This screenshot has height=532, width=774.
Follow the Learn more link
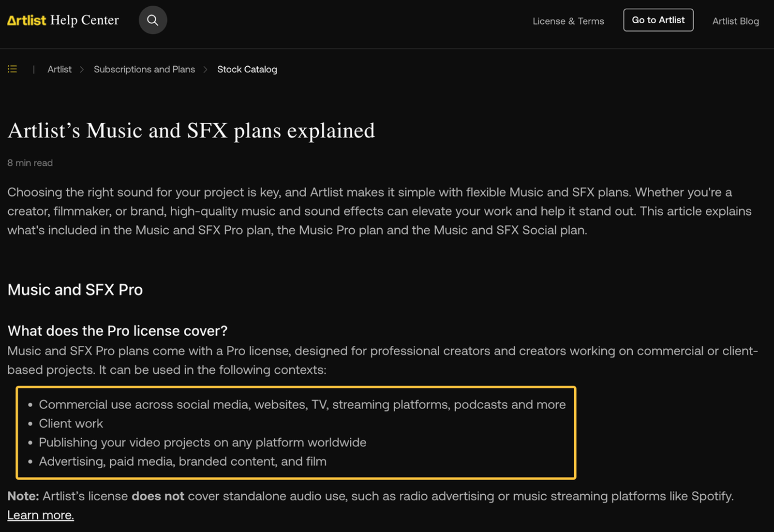pyautogui.click(x=41, y=515)
